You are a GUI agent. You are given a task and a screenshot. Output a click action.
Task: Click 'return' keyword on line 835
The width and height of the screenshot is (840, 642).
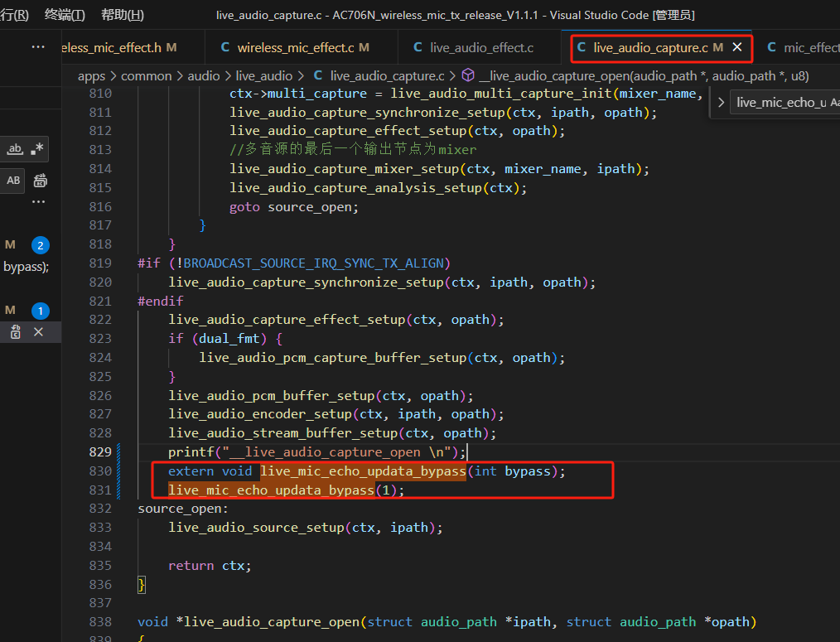tap(191, 565)
